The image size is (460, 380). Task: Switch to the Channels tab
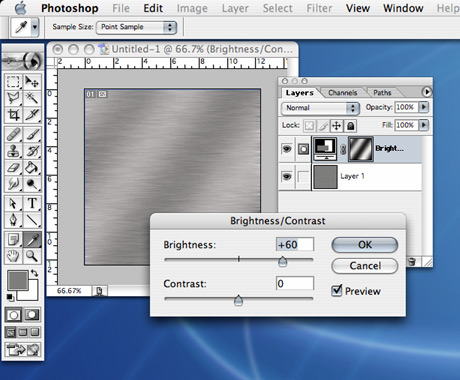pyautogui.click(x=342, y=93)
